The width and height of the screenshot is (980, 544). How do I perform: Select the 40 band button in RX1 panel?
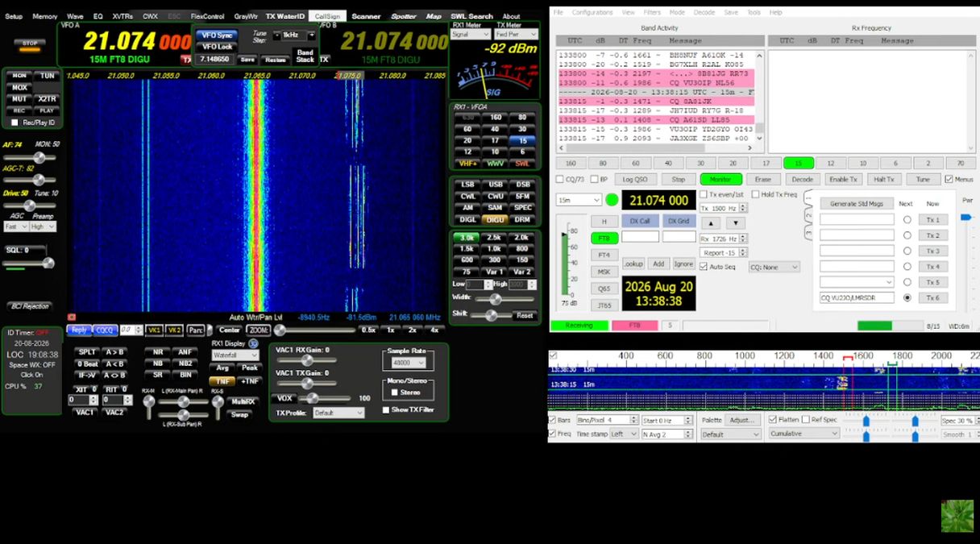click(496, 129)
